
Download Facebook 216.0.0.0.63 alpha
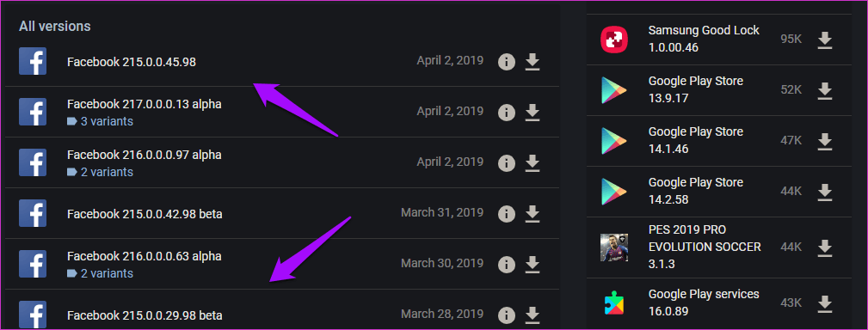[x=532, y=264]
